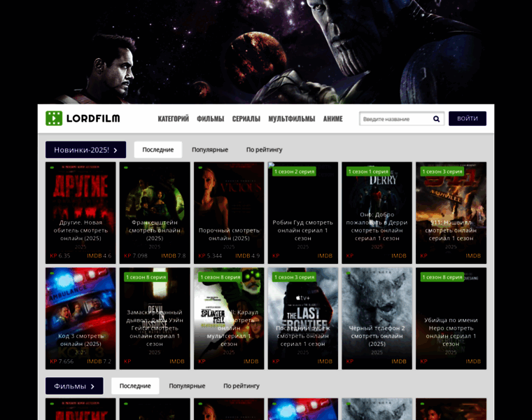Click '1 сезон 1 серия' badge on Derry card
This screenshot has height=420, width=532.
(368, 171)
